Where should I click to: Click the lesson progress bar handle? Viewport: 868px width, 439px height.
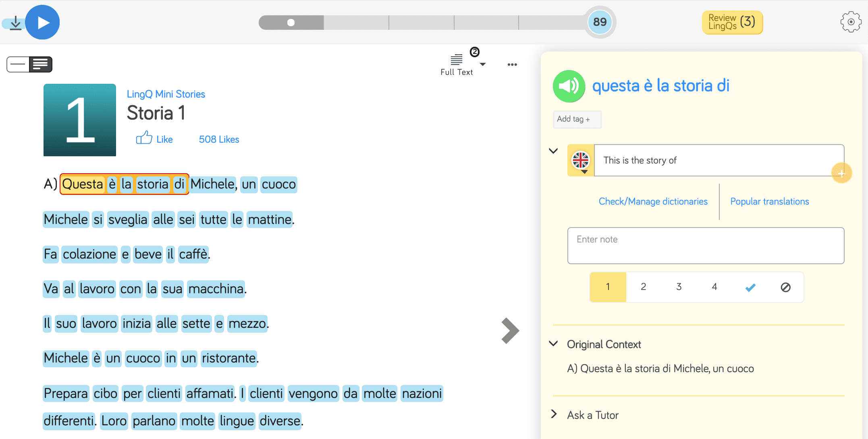[x=291, y=23]
